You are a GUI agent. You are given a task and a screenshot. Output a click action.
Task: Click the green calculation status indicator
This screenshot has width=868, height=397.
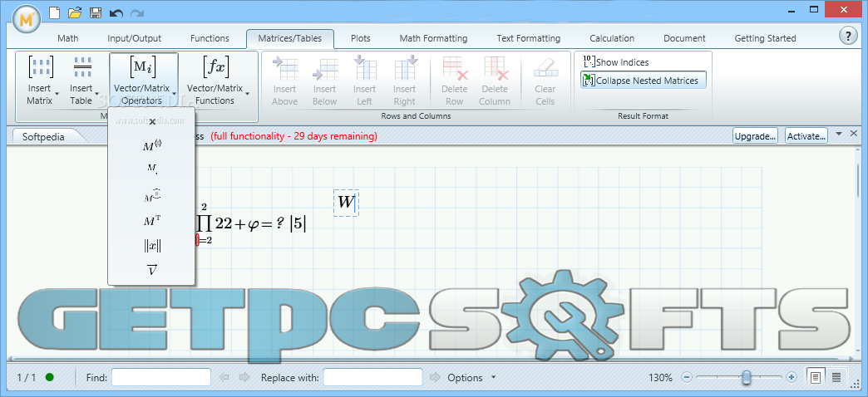click(49, 377)
